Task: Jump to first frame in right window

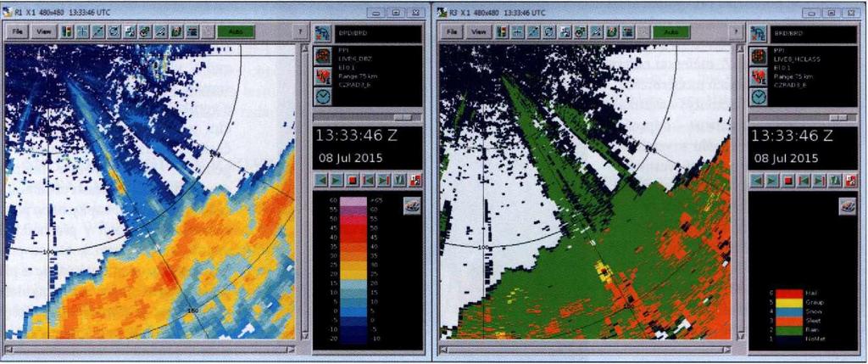Action: tap(804, 180)
